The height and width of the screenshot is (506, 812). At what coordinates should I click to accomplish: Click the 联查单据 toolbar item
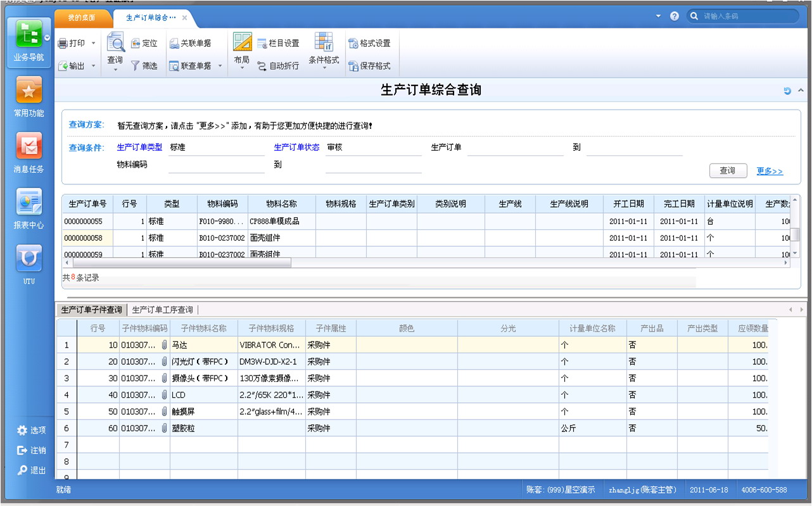(x=191, y=66)
